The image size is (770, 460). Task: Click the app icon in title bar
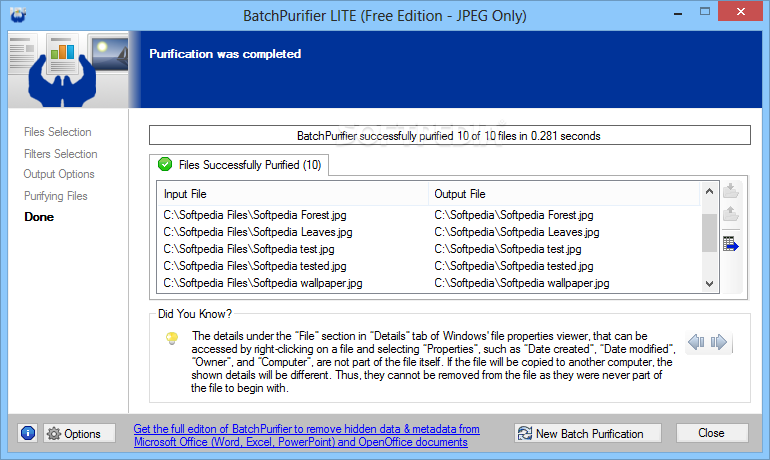coord(18,14)
